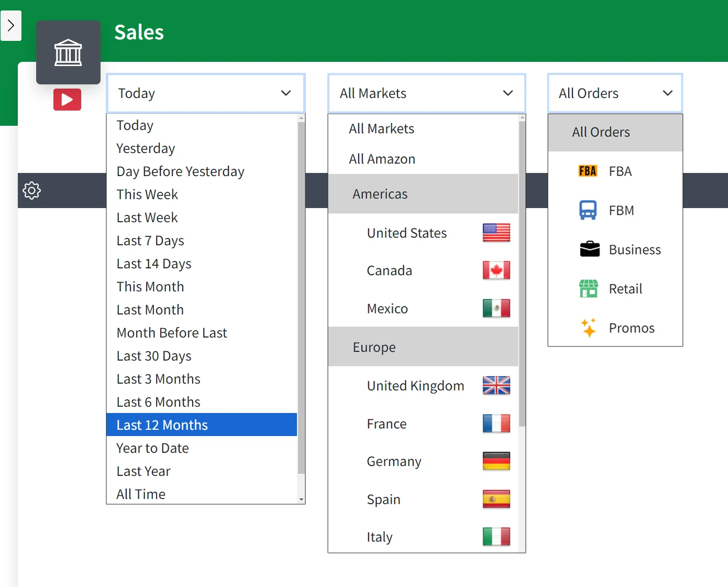Choose This Month from list
The width and height of the screenshot is (728, 587).
[202, 287]
